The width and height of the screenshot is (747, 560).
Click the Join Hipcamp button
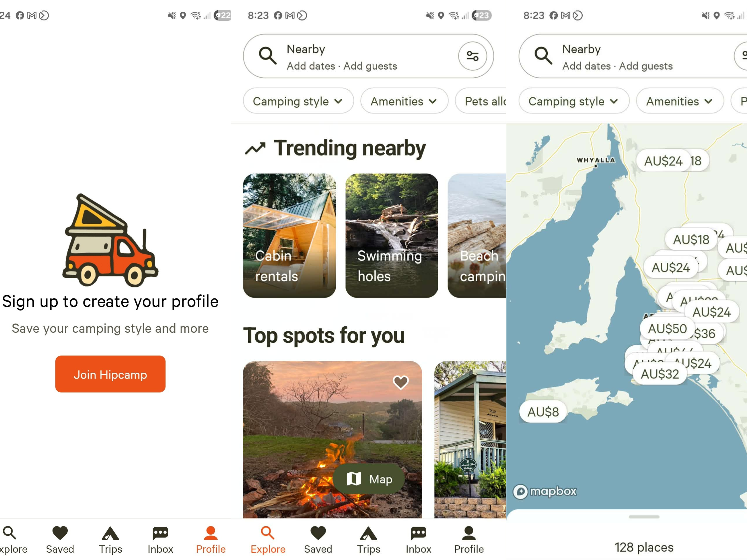(110, 374)
